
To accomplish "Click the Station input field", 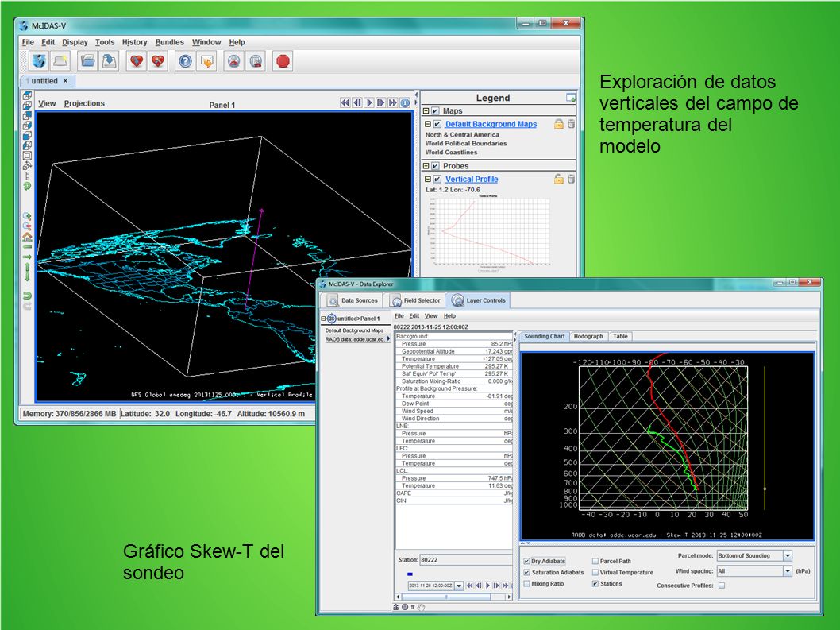I will [x=466, y=560].
